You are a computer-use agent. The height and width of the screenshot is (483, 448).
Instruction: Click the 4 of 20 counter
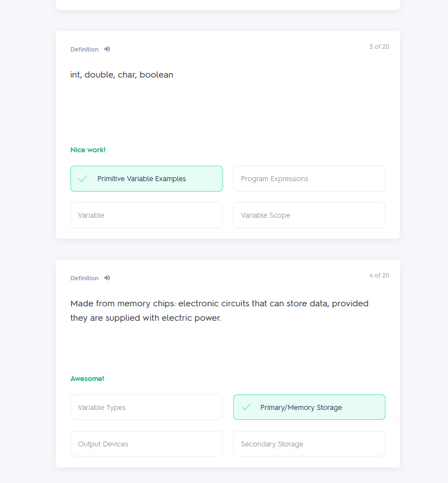click(x=379, y=275)
